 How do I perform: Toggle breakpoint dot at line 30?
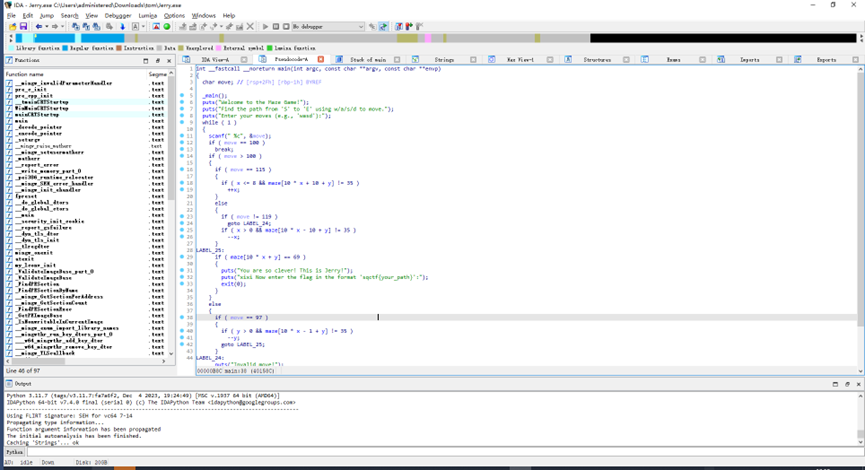point(182,263)
